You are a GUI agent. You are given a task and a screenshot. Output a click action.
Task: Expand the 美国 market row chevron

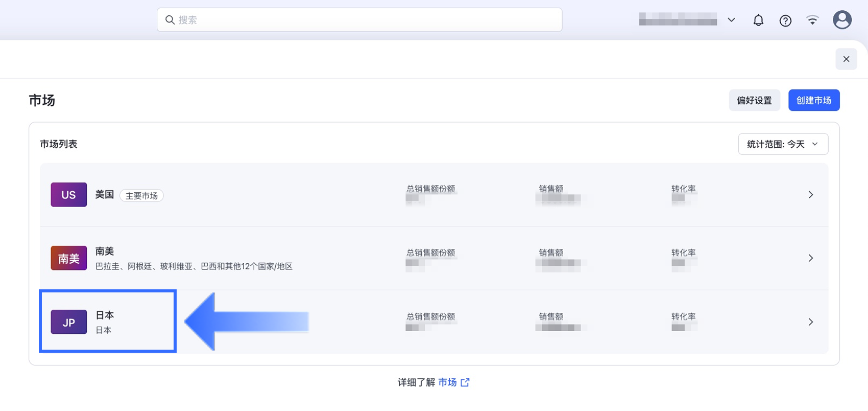point(811,195)
